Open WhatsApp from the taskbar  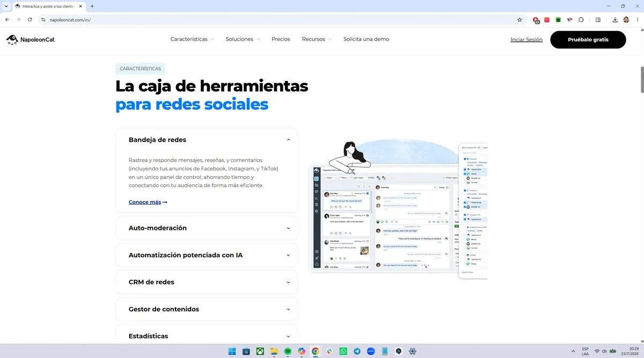[343, 351]
